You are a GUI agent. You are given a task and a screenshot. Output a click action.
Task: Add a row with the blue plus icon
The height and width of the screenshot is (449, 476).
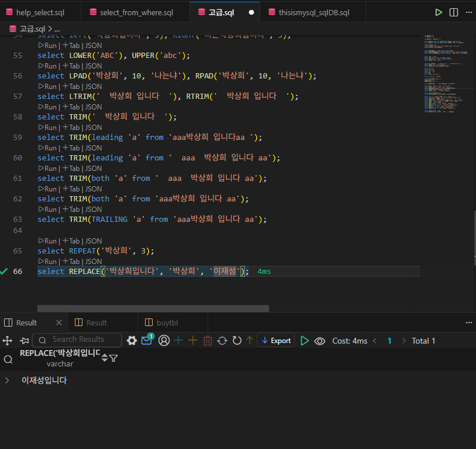point(178,341)
